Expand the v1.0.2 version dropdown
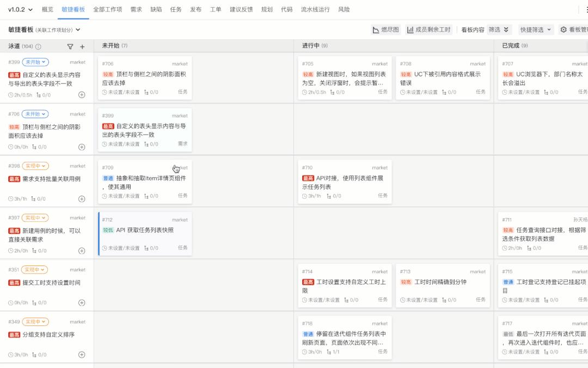This screenshot has height=368, width=588. [x=21, y=10]
